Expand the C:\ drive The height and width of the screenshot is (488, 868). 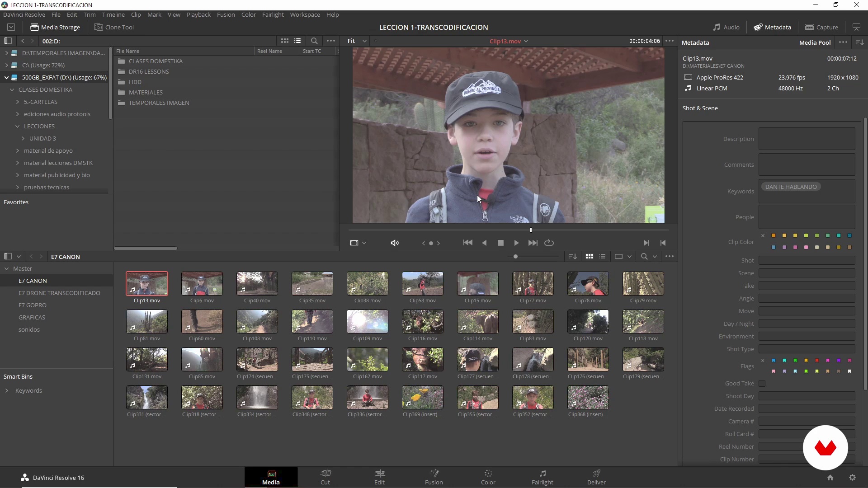pos(6,65)
